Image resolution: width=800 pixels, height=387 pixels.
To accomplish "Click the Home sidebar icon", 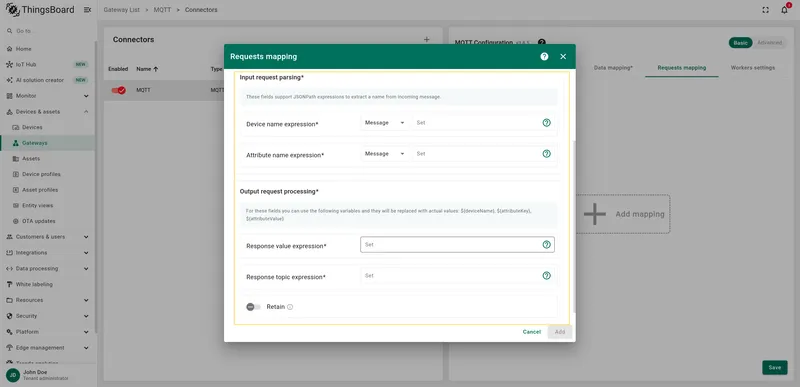I will pos(9,49).
